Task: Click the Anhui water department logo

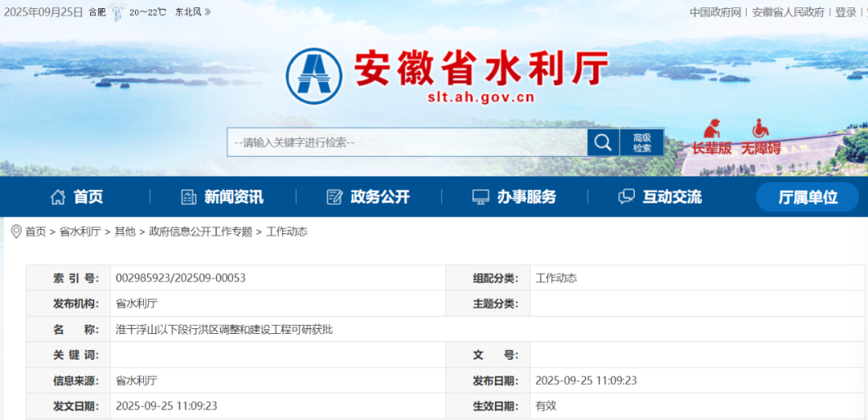Action: [x=314, y=76]
